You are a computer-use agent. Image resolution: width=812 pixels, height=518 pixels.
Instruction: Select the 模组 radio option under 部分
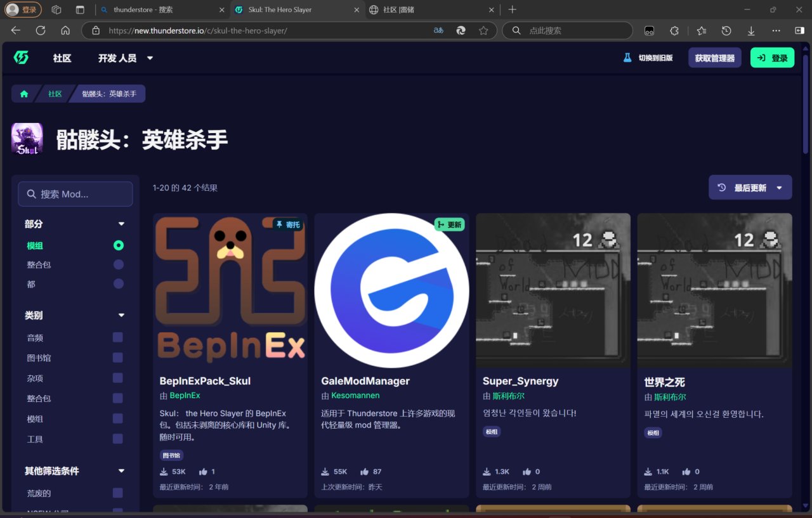coord(118,245)
